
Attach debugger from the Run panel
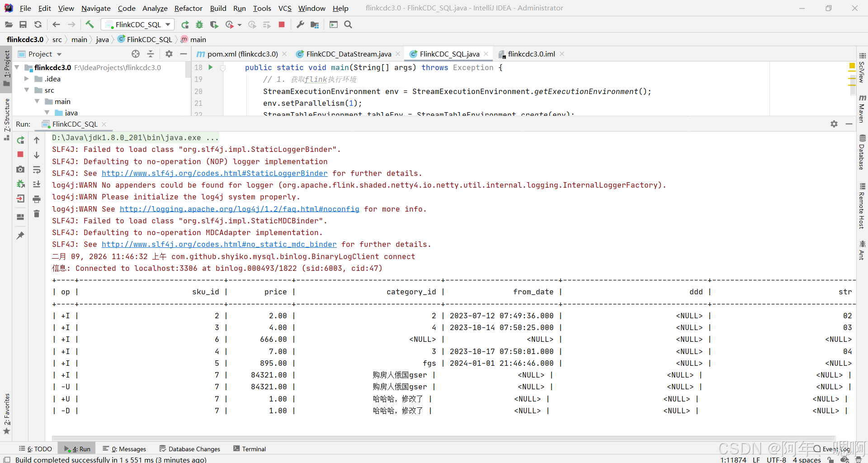(x=20, y=184)
